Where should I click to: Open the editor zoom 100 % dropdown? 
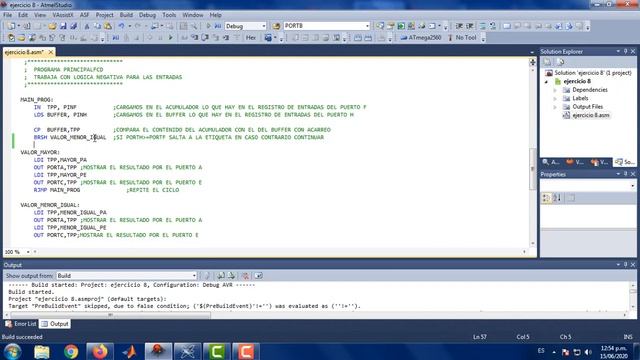pos(28,252)
